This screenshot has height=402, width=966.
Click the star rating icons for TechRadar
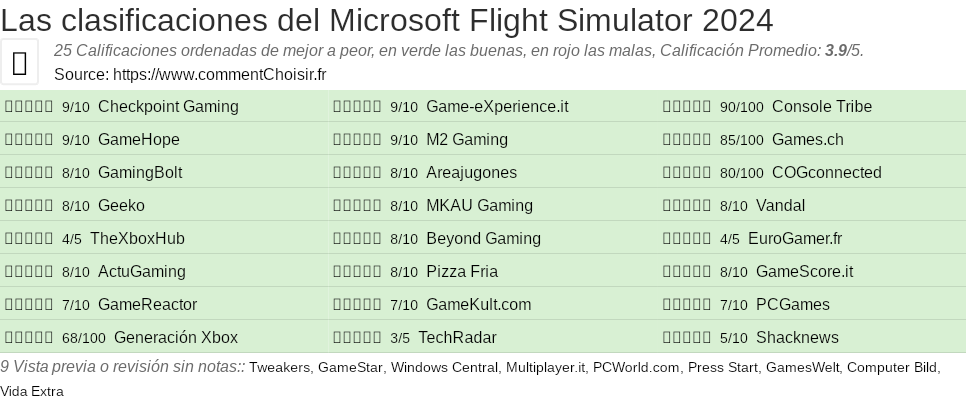tap(357, 338)
